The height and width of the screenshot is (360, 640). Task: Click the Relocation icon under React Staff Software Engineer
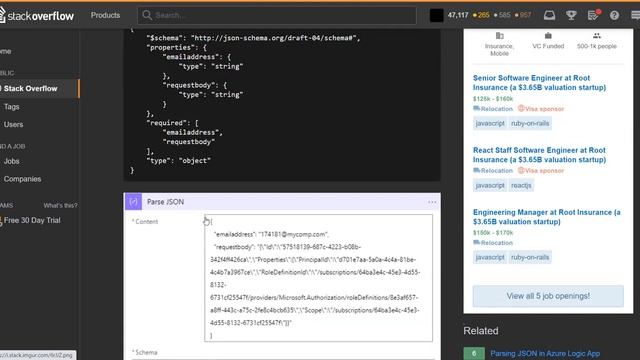(x=476, y=171)
